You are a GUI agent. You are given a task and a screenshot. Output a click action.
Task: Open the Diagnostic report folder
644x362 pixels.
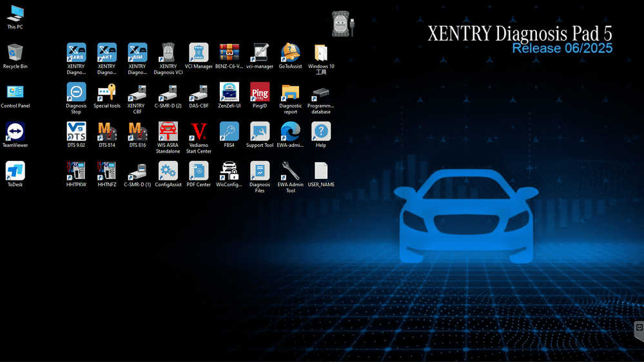pos(291,92)
